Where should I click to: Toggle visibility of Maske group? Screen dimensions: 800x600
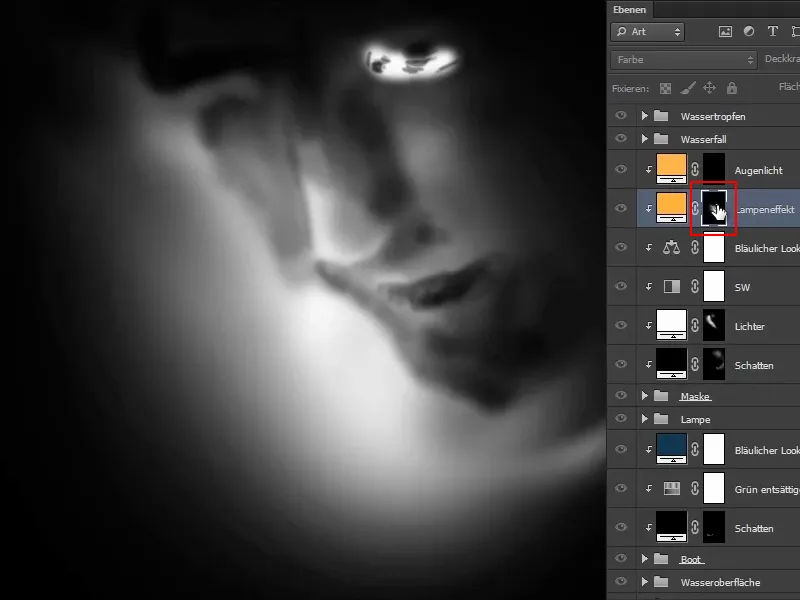coord(621,395)
